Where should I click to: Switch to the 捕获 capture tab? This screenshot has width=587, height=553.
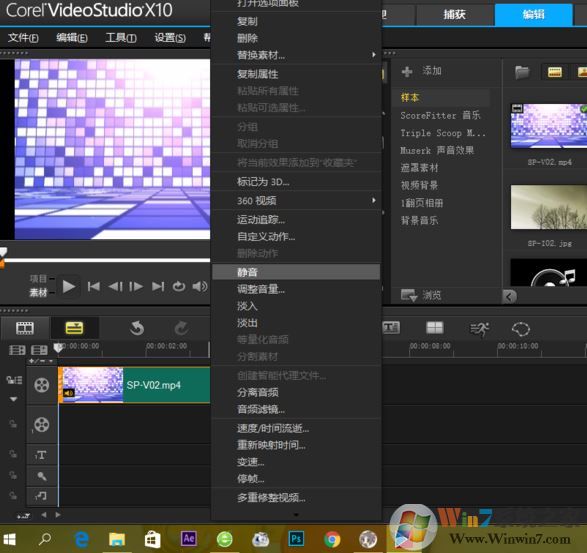coord(454,15)
